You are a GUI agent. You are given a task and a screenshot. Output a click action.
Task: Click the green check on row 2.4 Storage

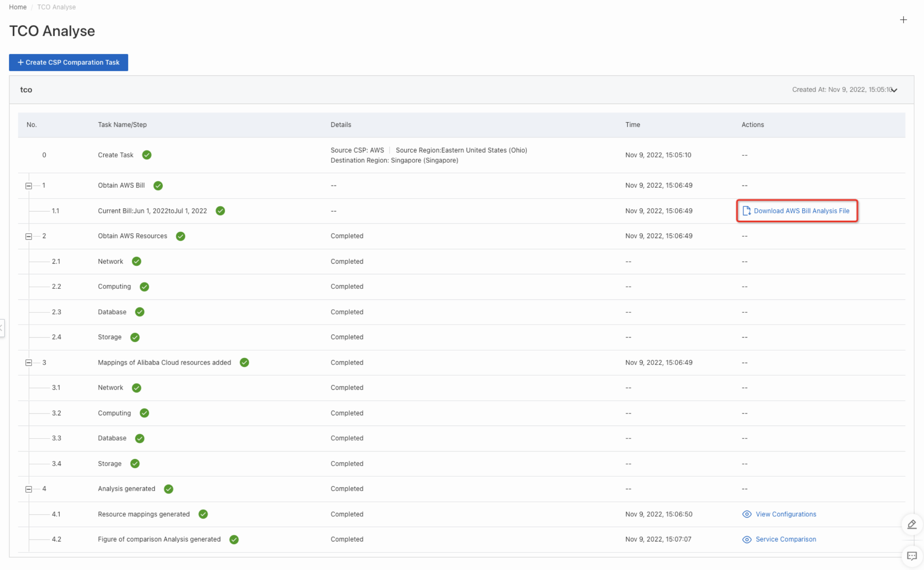coord(135,337)
